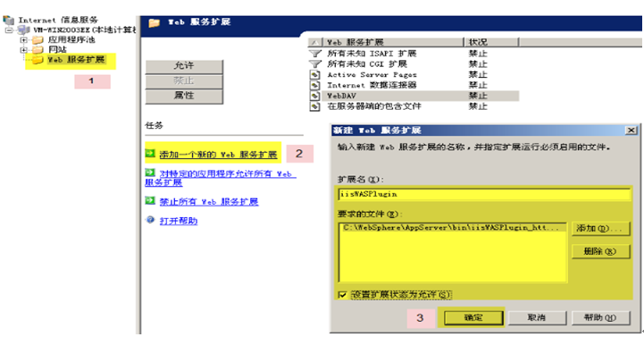Click icon beside Active Server Pages
This screenshot has width=644, height=337.
coord(314,75)
